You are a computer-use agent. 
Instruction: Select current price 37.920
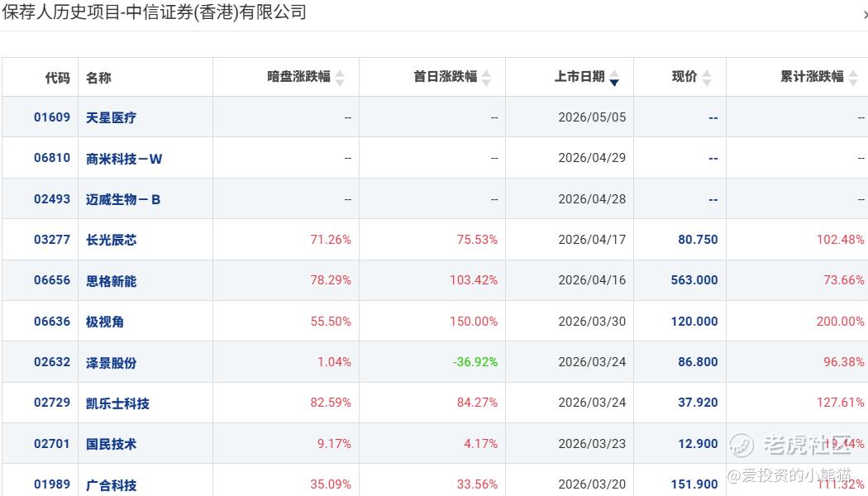[x=698, y=403]
